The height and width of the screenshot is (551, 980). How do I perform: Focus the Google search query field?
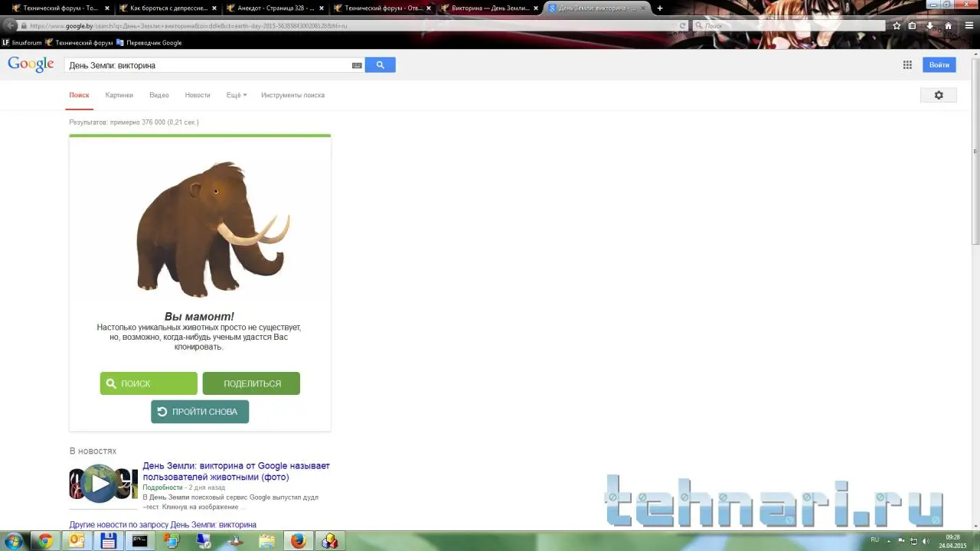pos(208,65)
